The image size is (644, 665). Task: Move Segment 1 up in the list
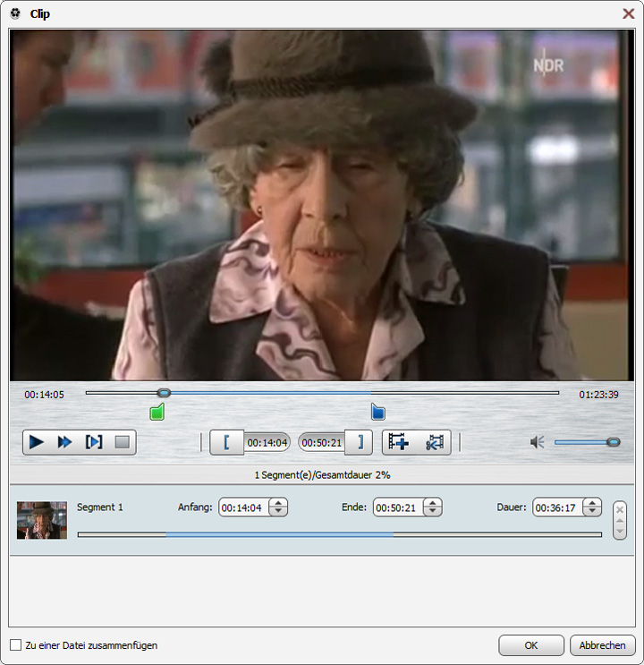point(620,521)
